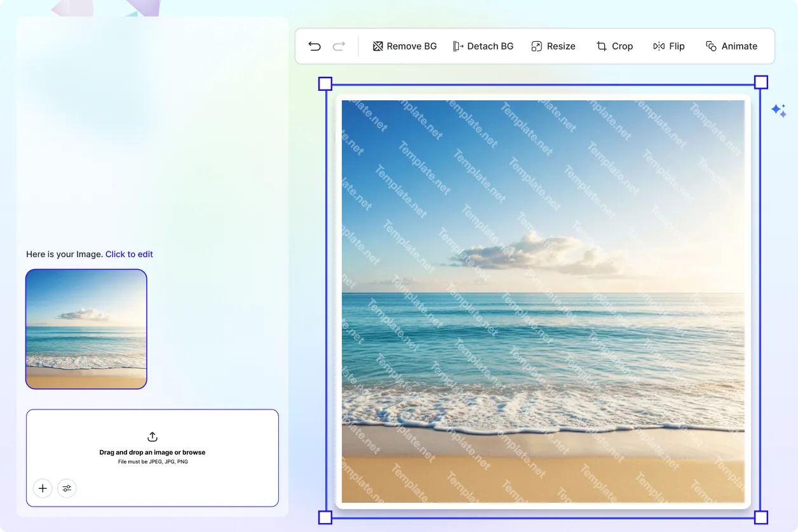
Task: Click the top-left selection handle
Action: (325, 84)
